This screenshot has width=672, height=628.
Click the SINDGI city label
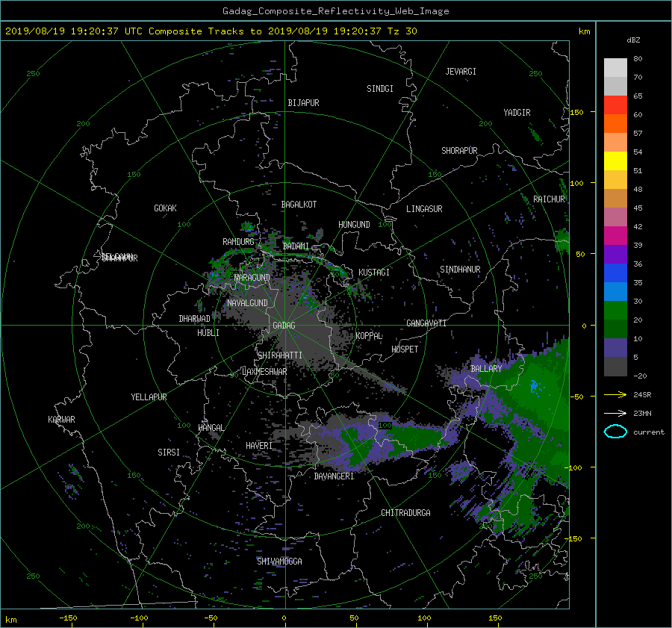[380, 89]
